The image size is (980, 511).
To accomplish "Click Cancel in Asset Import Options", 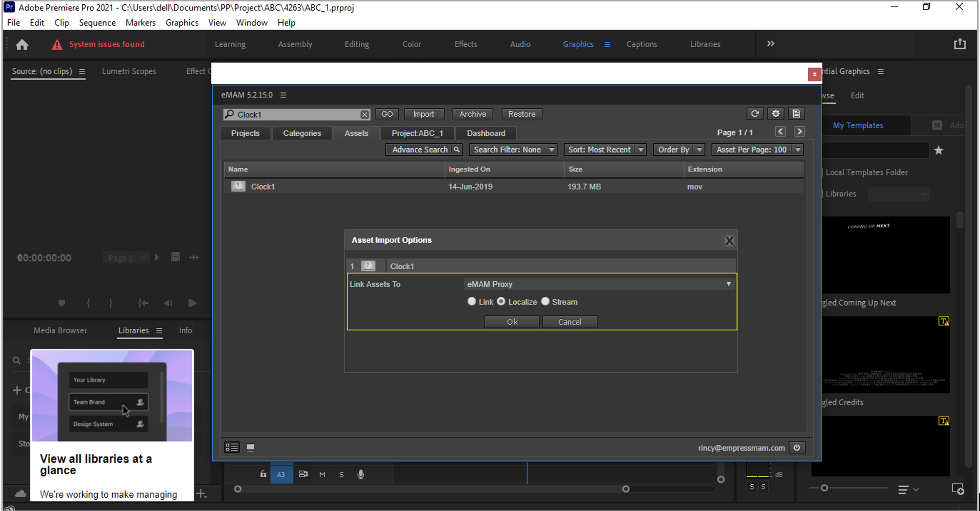I will click(x=570, y=322).
